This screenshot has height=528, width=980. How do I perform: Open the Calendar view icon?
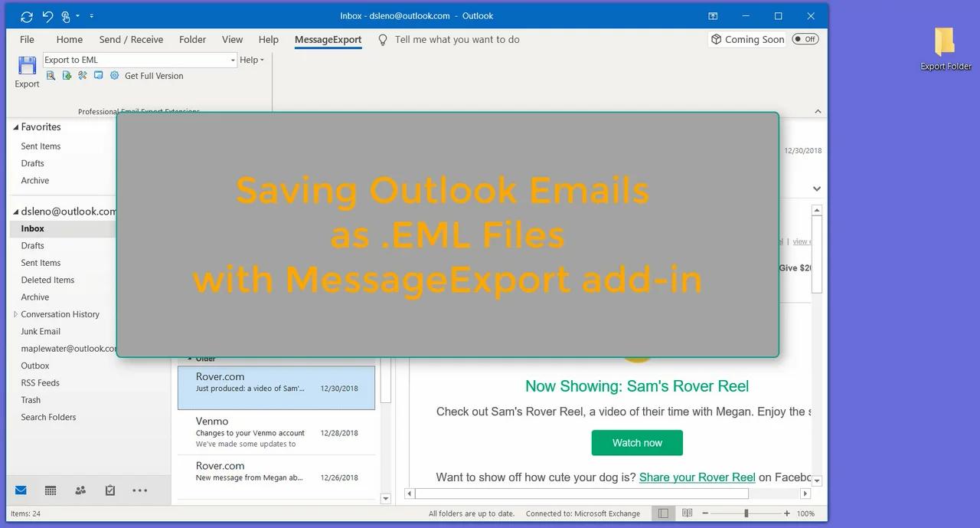(x=51, y=490)
